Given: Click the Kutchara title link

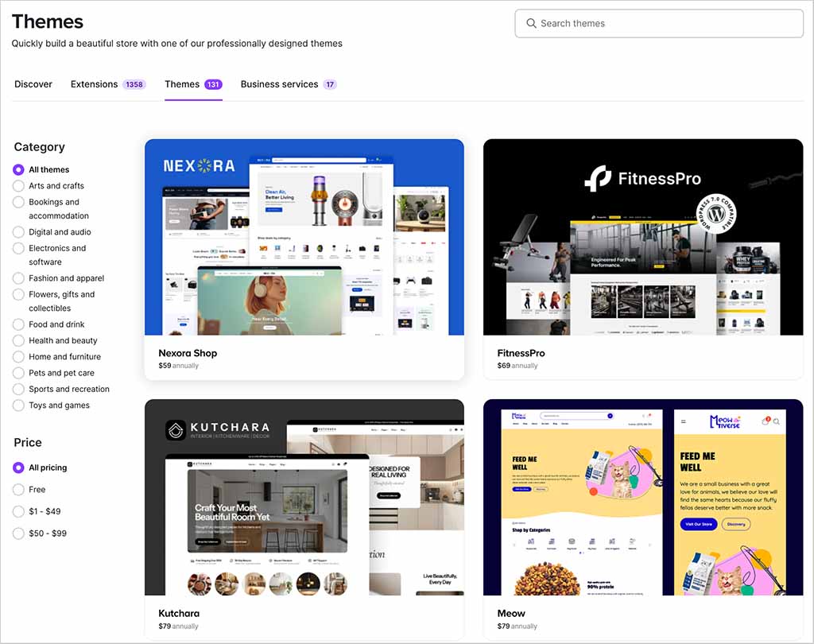Looking at the screenshot, I should [179, 613].
